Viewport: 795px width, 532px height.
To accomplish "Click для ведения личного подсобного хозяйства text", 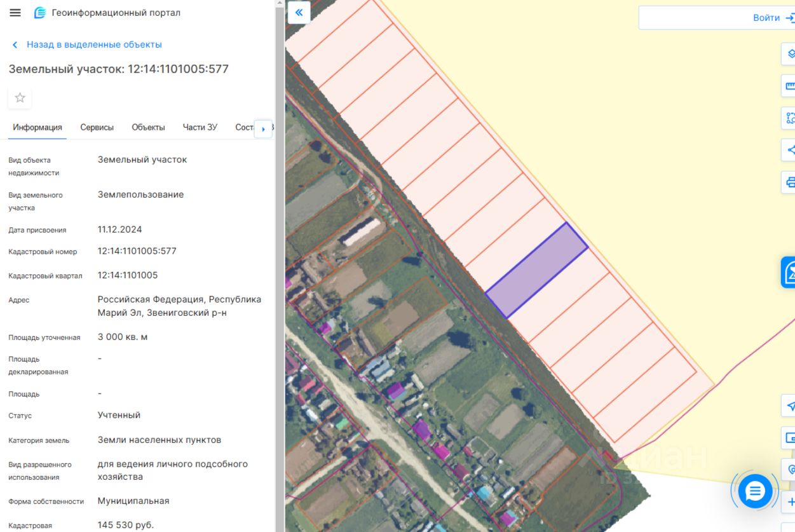I will point(173,470).
